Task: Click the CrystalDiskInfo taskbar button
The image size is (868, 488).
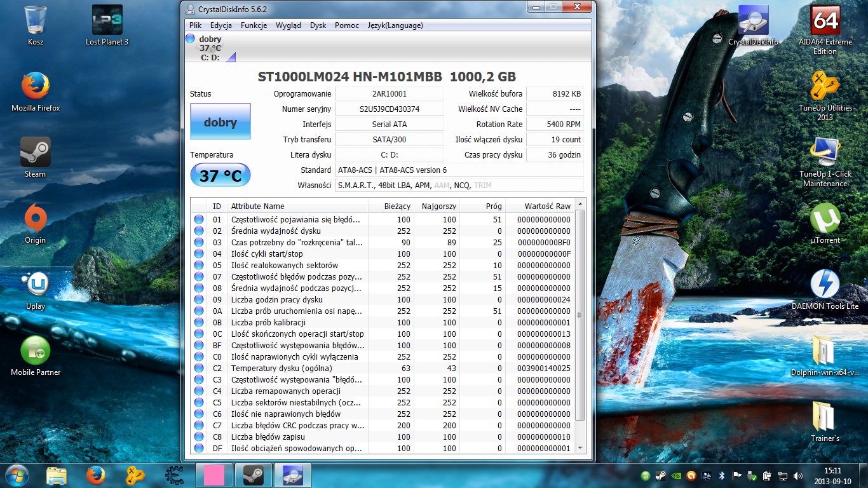Action: (x=293, y=475)
